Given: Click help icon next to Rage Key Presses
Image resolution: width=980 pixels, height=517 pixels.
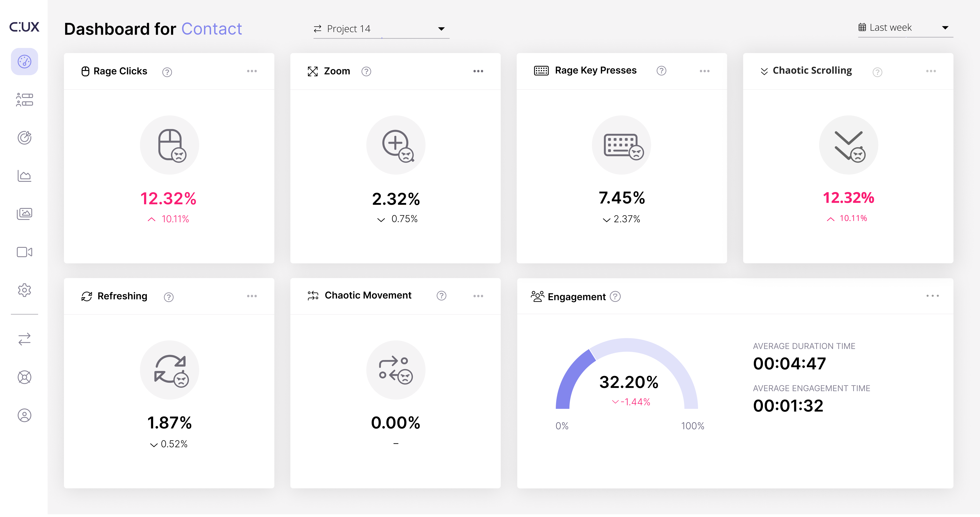Looking at the screenshot, I should (661, 71).
